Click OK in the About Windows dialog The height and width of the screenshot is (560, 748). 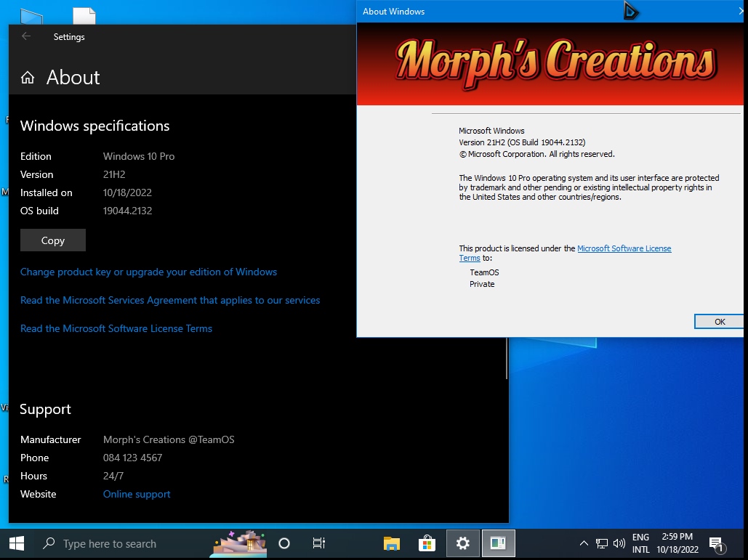[x=719, y=322]
